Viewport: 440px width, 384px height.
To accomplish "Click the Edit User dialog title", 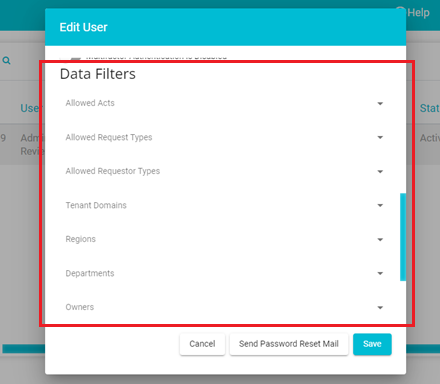I will 83,27.
